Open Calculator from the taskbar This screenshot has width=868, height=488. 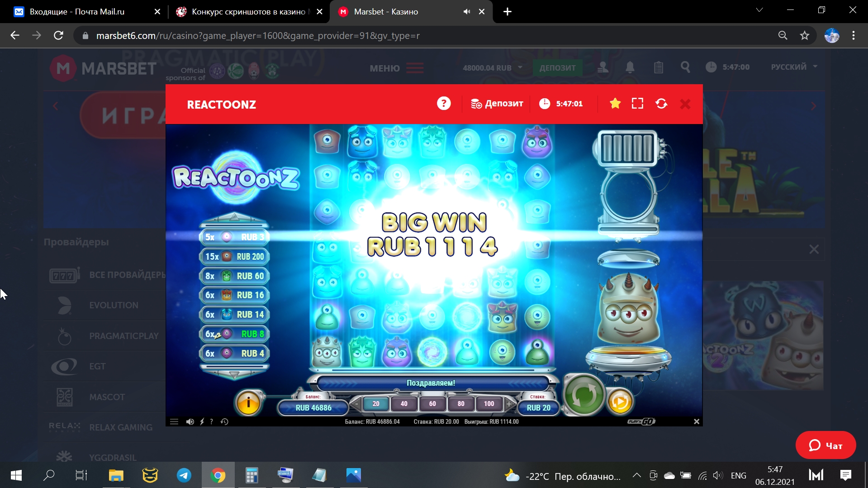251,475
